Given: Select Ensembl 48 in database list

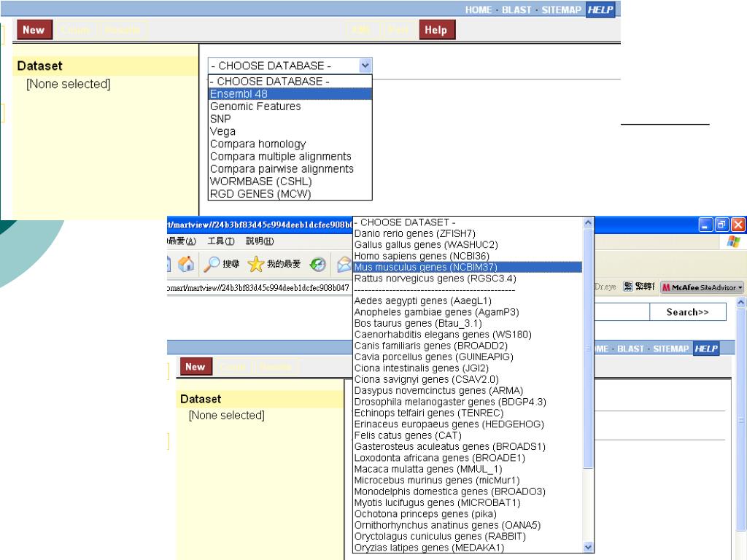Looking at the screenshot, I should tap(290, 94).
